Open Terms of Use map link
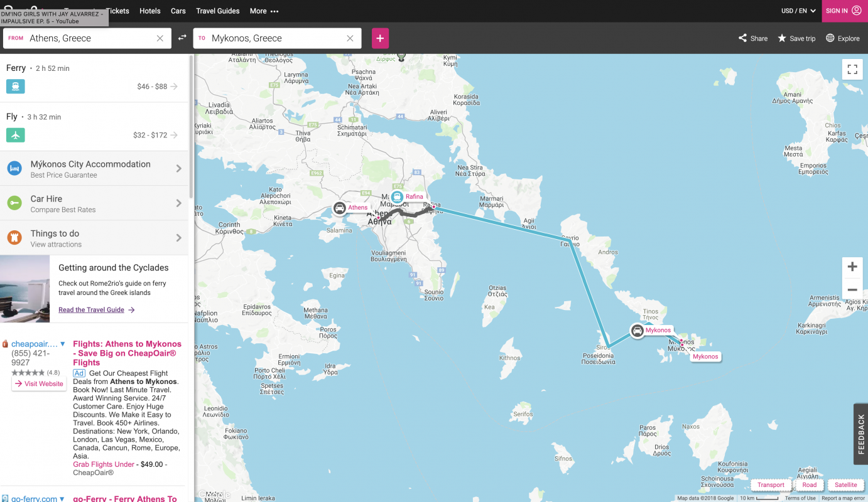 click(800, 498)
